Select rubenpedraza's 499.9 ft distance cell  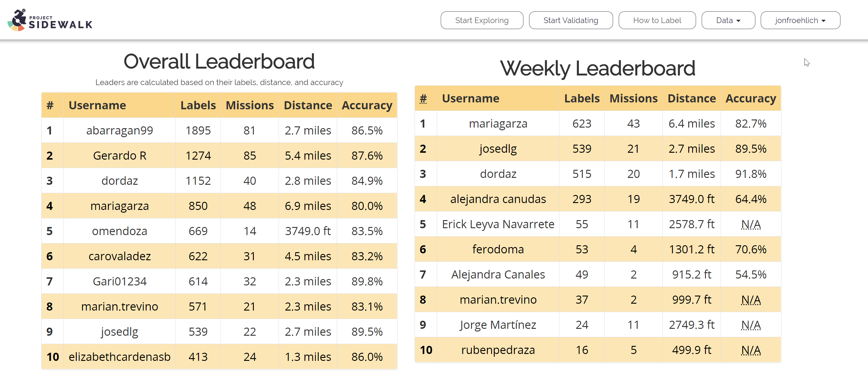(691, 349)
